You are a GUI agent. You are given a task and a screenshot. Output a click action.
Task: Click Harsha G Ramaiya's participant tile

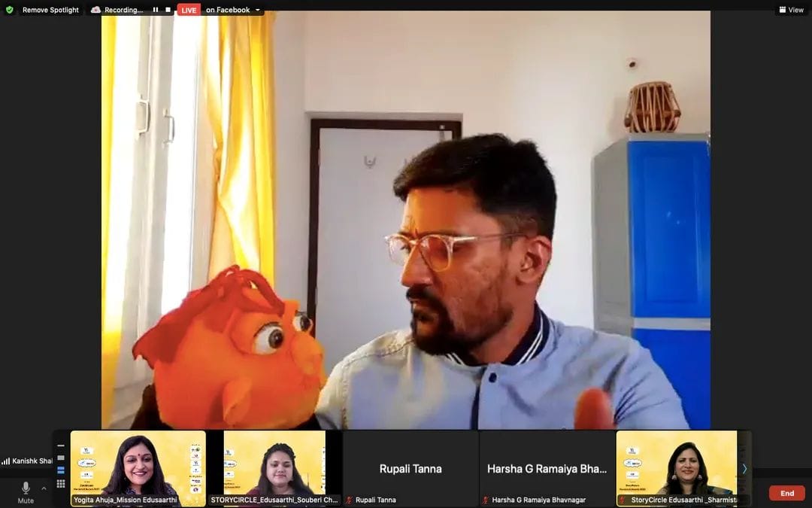(x=547, y=468)
